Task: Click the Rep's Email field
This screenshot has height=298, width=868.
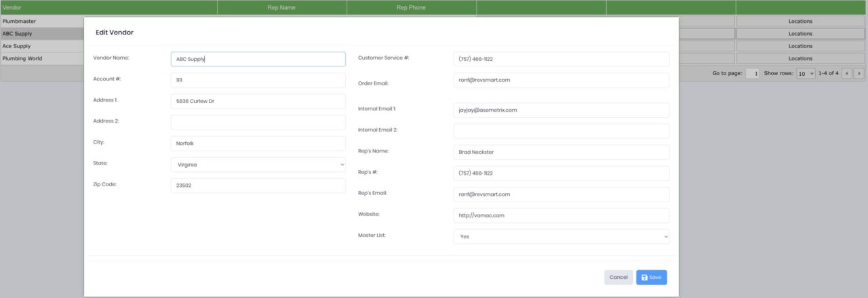Action: [x=561, y=194]
